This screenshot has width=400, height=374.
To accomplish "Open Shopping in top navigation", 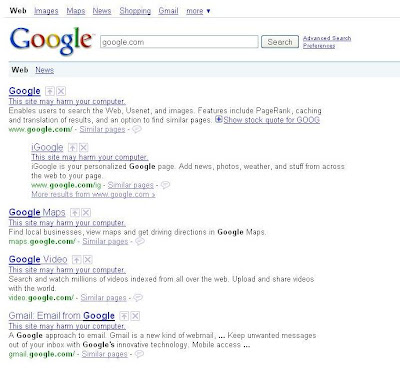I will tap(135, 11).
